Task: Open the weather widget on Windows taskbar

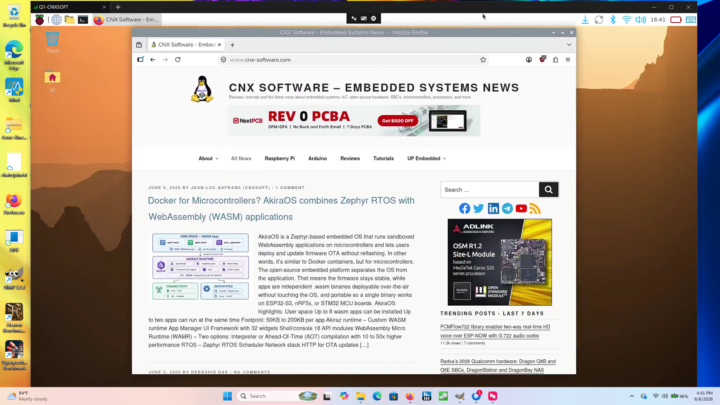Action: click(x=28, y=396)
